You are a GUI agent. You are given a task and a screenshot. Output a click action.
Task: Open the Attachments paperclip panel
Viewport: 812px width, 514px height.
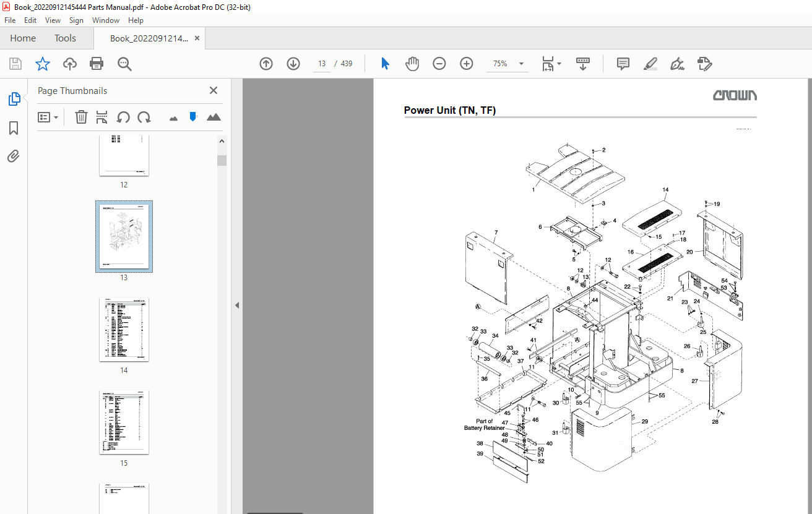pos(14,156)
